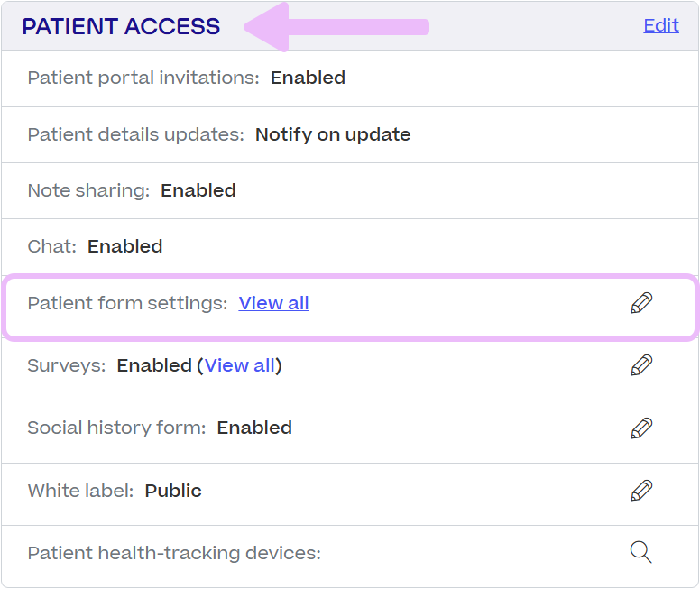Click the 'Notify on update' value
Image resolution: width=700 pixels, height=589 pixels.
[333, 134]
